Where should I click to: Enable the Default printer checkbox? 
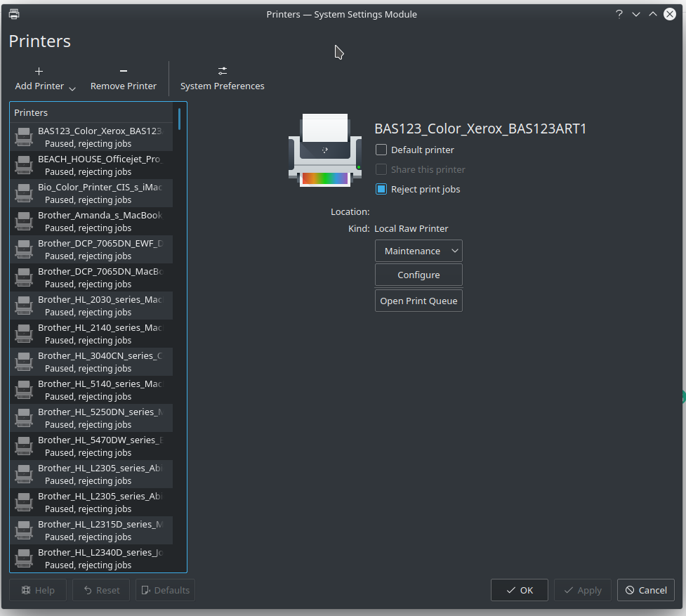[x=381, y=150]
